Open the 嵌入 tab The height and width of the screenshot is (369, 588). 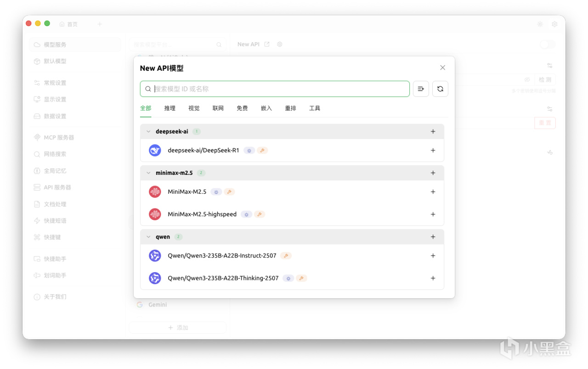click(x=266, y=108)
